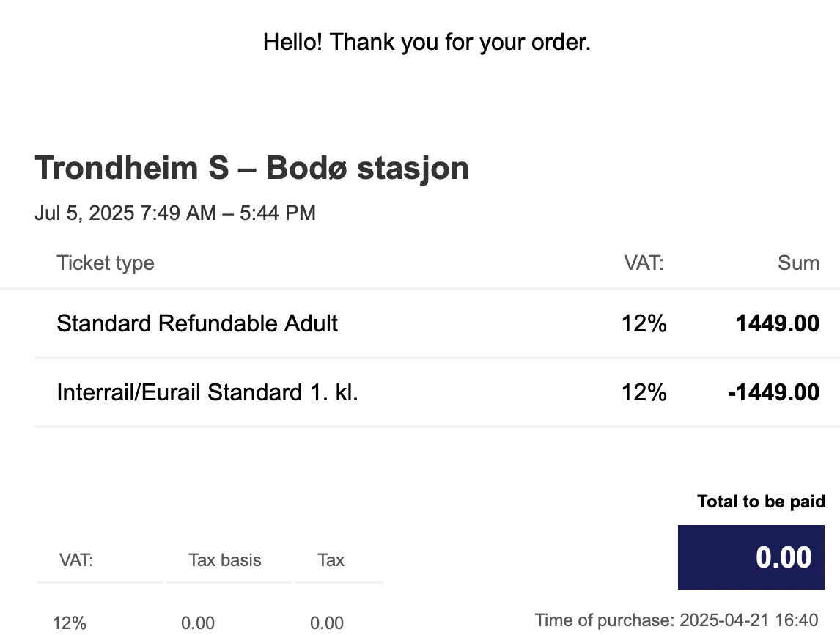Click the Interrail/Eurail Standard 1. kl. row
Viewport: 840px width, 635px height.
(207, 392)
